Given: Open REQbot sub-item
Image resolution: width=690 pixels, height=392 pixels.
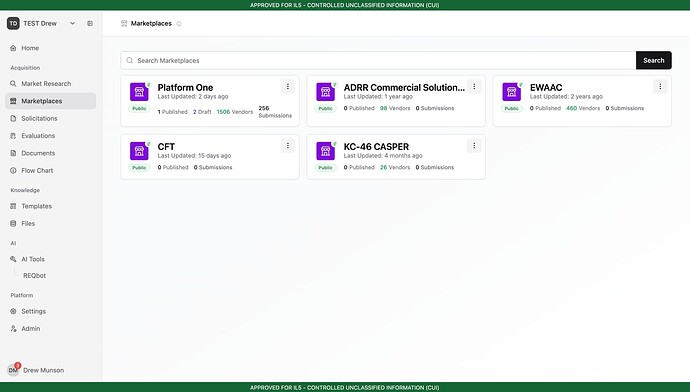Looking at the screenshot, I should click(x=34, y=275).
